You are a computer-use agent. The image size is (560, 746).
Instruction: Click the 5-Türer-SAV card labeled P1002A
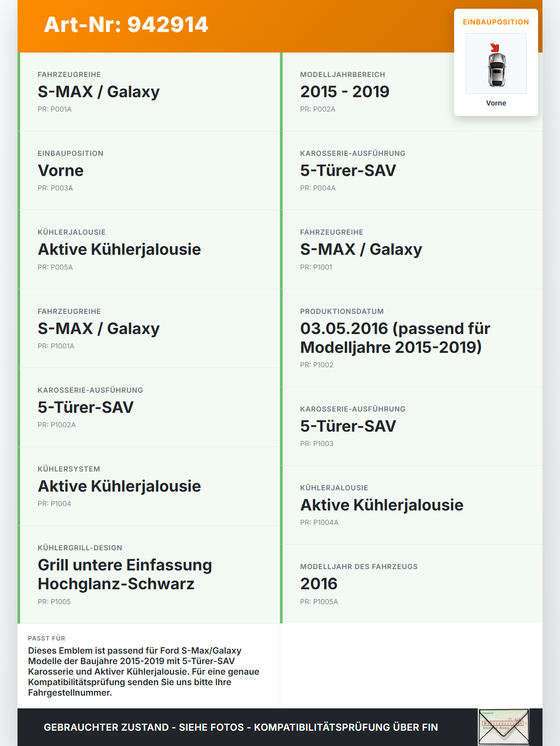149,408
